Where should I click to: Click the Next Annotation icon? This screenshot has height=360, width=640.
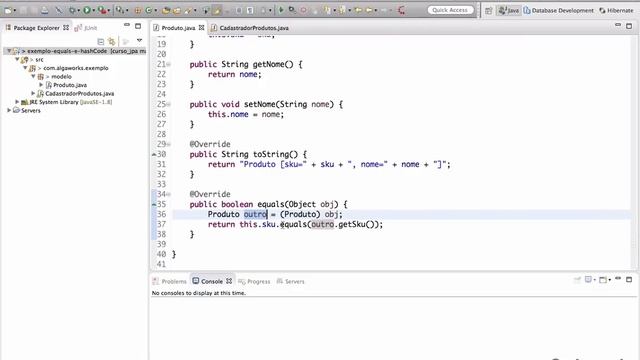click(327, 10)
